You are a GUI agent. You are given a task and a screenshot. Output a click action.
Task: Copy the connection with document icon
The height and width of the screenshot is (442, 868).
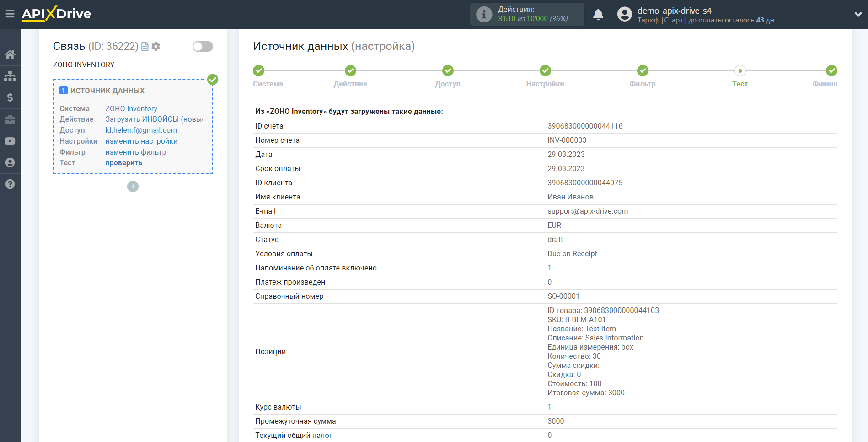click(x=145, y=47)
